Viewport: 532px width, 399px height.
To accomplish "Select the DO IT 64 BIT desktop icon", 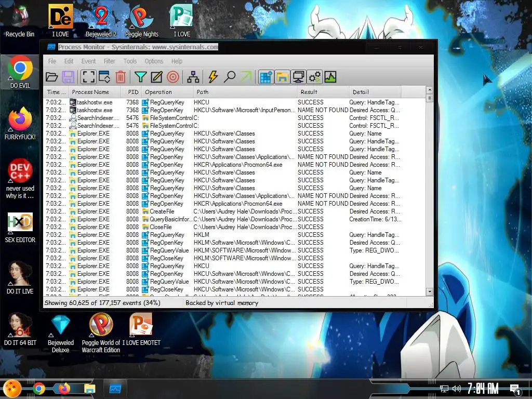I will pyautogui.click(x=20, y=329).
